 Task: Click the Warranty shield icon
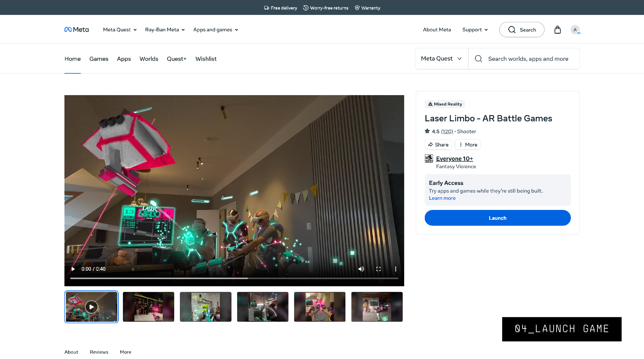pos(357,8)
